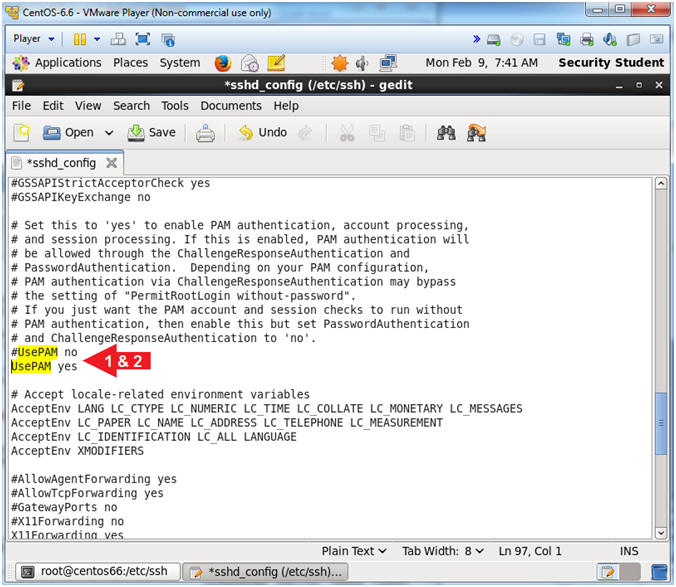The height and width of the screenshot is (587, 676).
Task: Click the scrollbar up arrow
Action: click(661, 184)
